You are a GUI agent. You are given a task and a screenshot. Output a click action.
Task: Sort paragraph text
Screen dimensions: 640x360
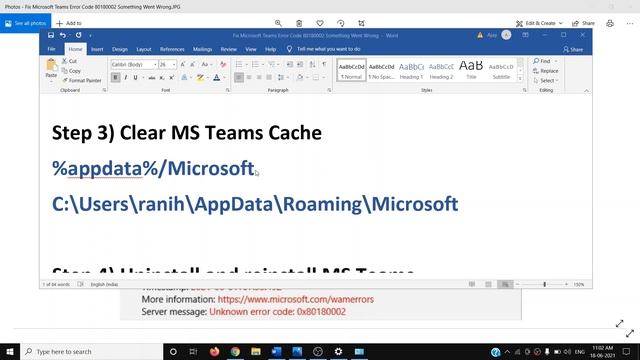tap(312, 64)
